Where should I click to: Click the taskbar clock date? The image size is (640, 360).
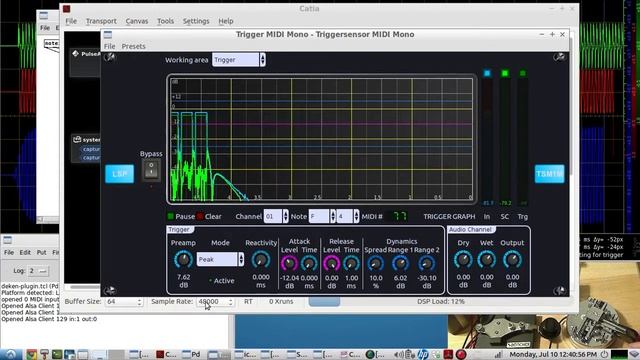coord(553,355)
